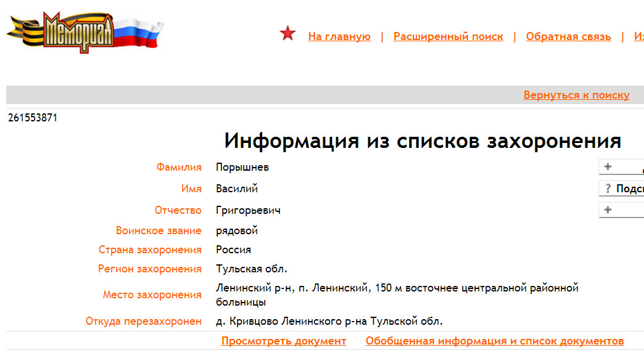Click the region value Тульская обл.
The image size is (644, 350).
[x=251, y=269]
